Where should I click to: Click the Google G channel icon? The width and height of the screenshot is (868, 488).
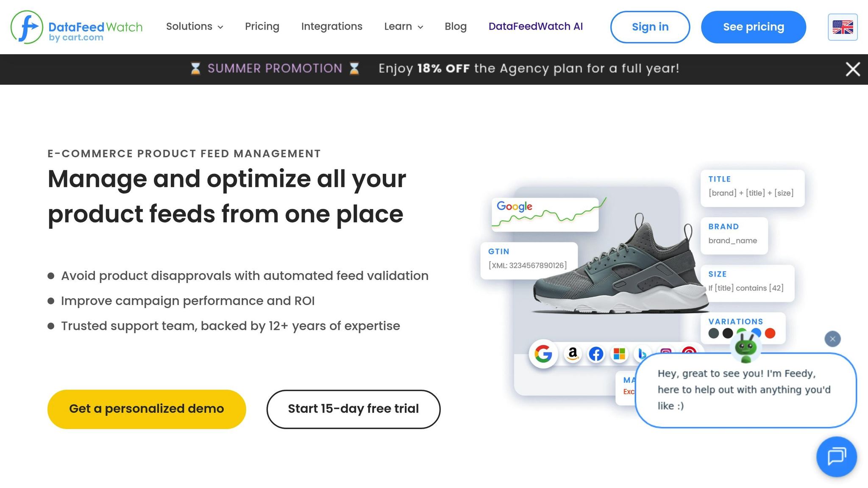(x=543, y=354)
